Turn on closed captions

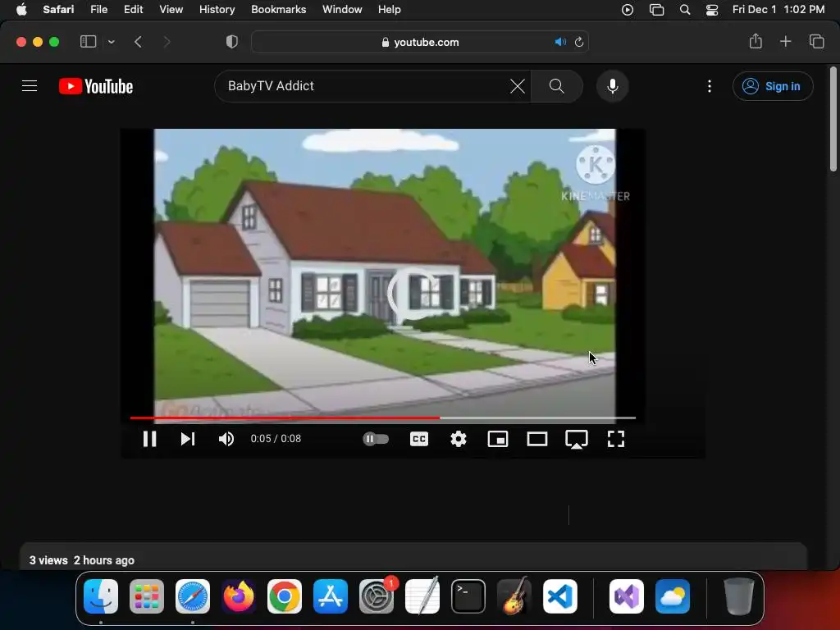[419, 439]
